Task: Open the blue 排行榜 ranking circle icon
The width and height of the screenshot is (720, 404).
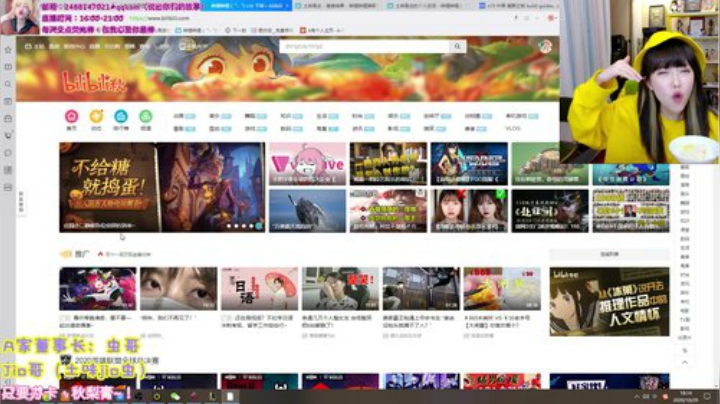Action: (x=121, y=116)
